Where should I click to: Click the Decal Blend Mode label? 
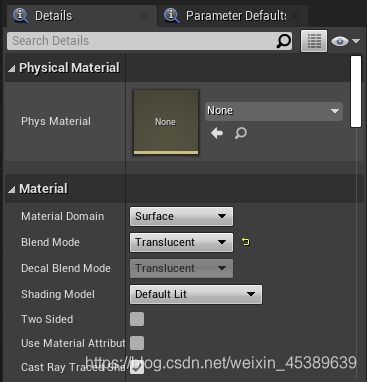point(66,268)
